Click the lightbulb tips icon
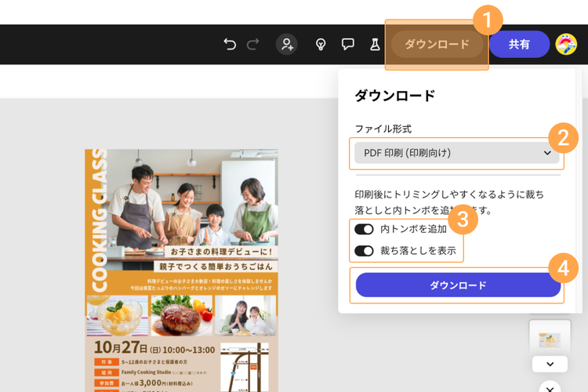The image size is (588, 392). 320,44
